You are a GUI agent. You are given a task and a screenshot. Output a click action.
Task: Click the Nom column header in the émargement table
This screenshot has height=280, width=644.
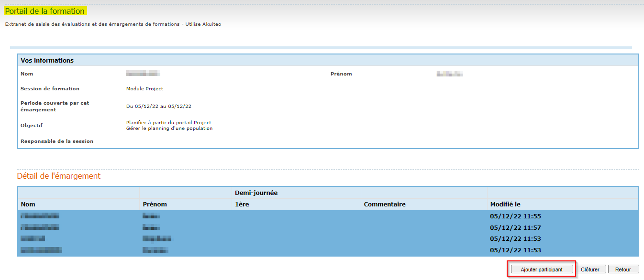28,205
